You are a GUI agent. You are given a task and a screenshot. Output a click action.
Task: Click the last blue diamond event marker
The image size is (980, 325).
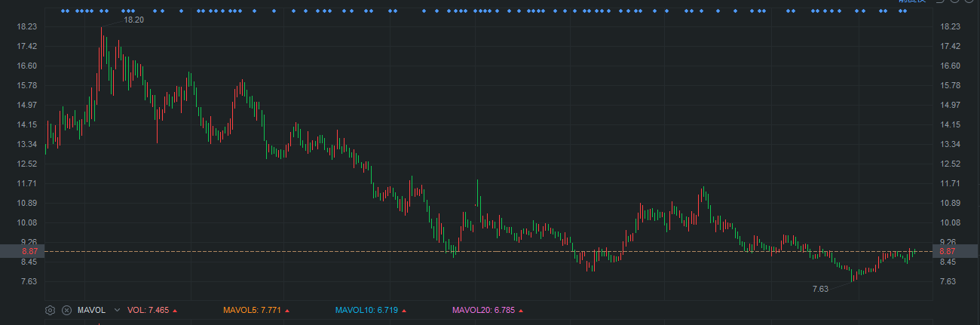(904, 11)
